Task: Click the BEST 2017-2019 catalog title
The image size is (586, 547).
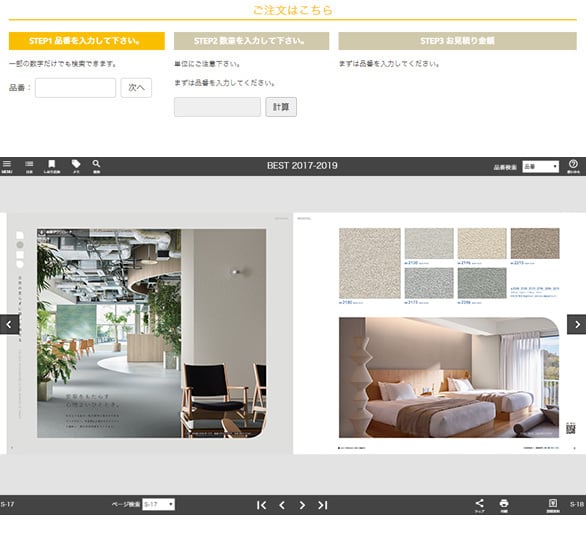Action: 302,166
